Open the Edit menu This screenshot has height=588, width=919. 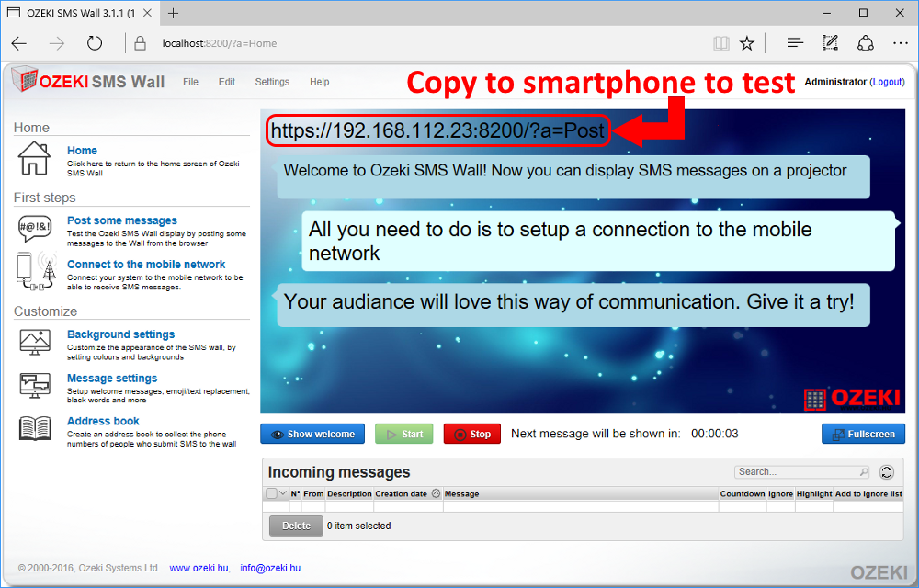[x=227, y=82]
